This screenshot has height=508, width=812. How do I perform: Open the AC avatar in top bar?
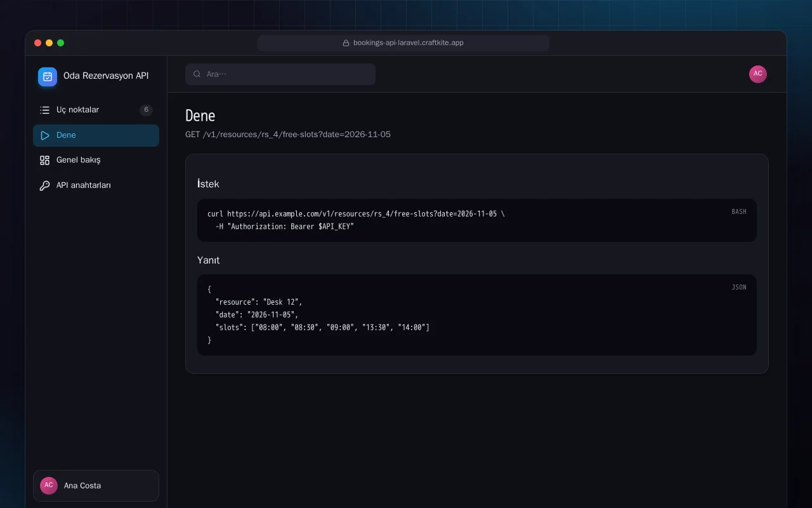point(758,74)
